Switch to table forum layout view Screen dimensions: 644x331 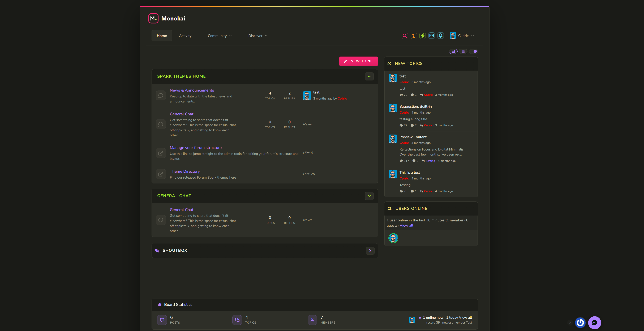[453, 51]
